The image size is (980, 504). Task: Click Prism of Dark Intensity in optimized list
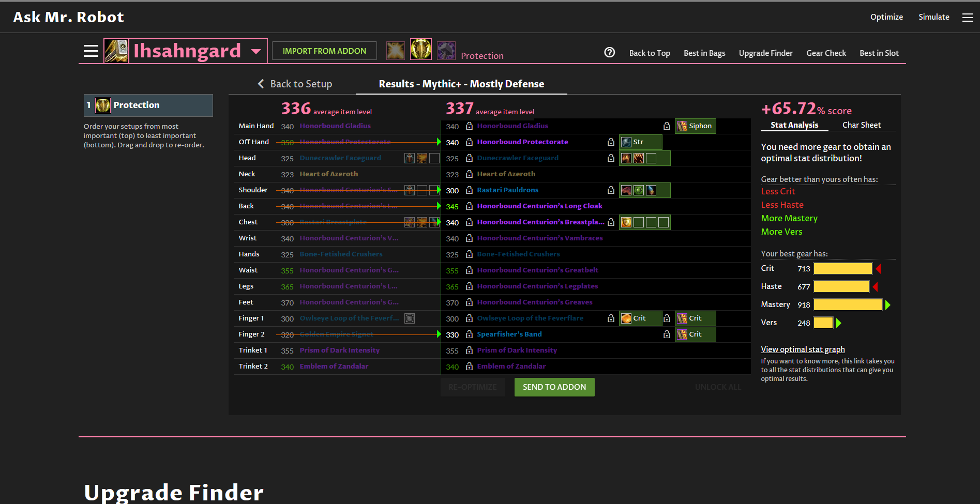517,350
